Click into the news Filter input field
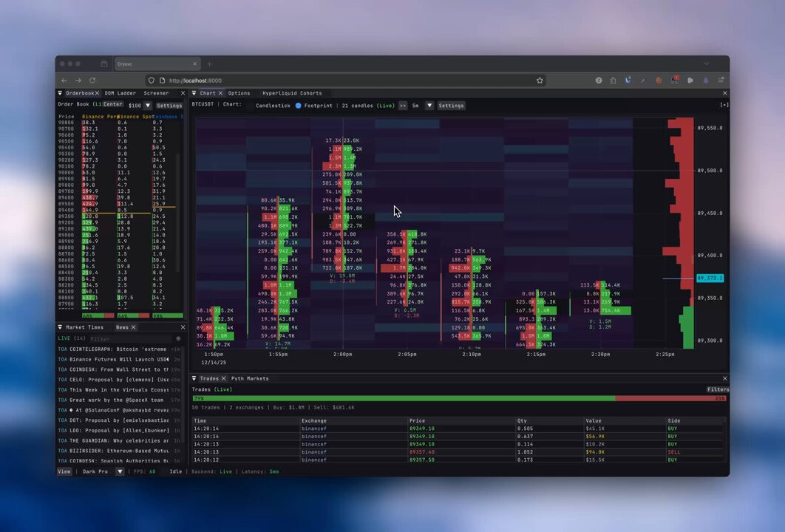Screen dimensions: 785x532 (x=130, y=339)
